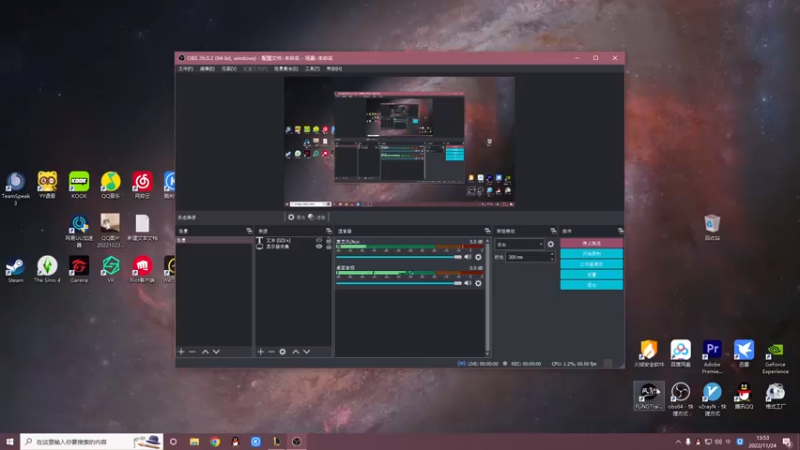This screenshot has width=800, height=450.
Task: Open scene transition properties gear
Action: pyautogui.click(x=551, y=244)
